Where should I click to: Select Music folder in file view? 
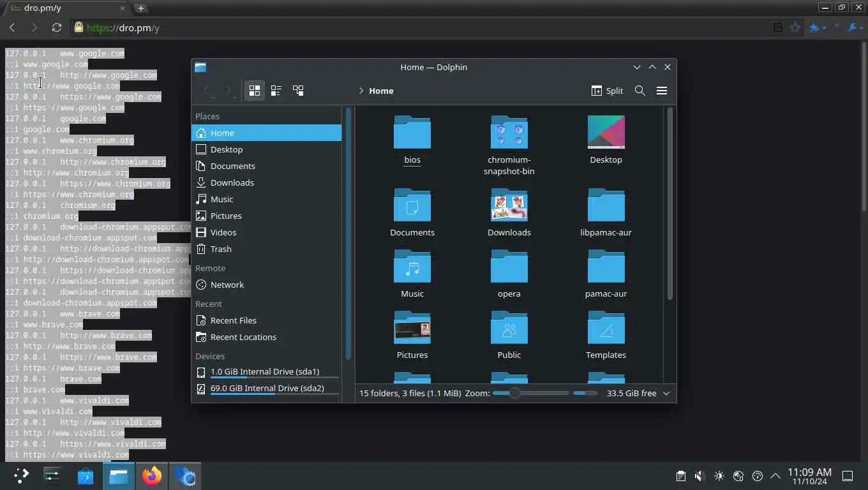pos(412,274)
